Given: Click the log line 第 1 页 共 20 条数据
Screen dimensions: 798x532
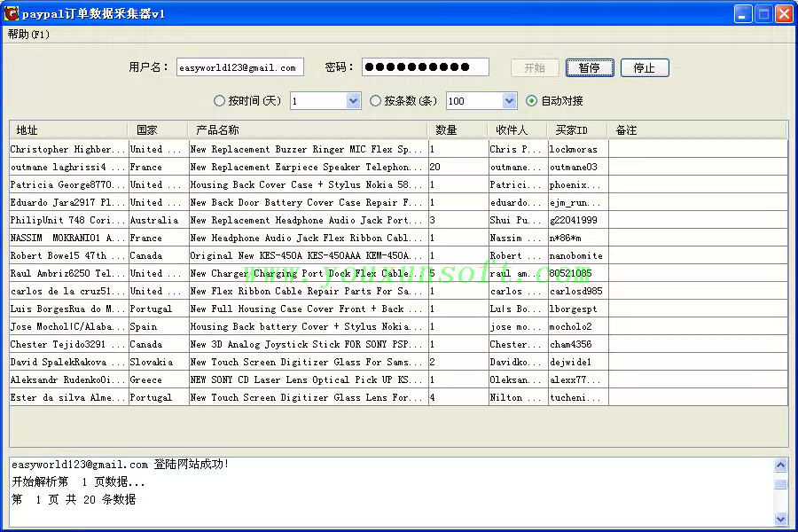Looking at the screenshot, I should (x=74, y=499).
